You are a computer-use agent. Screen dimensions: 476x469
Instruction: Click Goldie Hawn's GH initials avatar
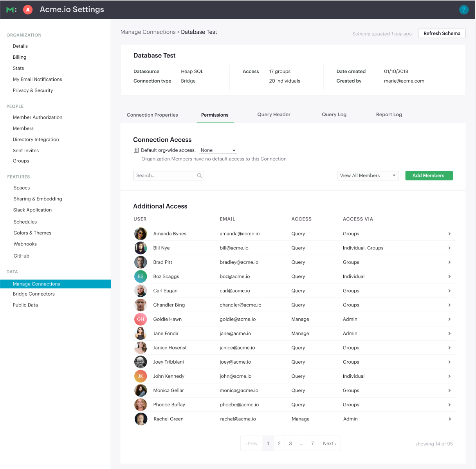click(x=141, y=319)
